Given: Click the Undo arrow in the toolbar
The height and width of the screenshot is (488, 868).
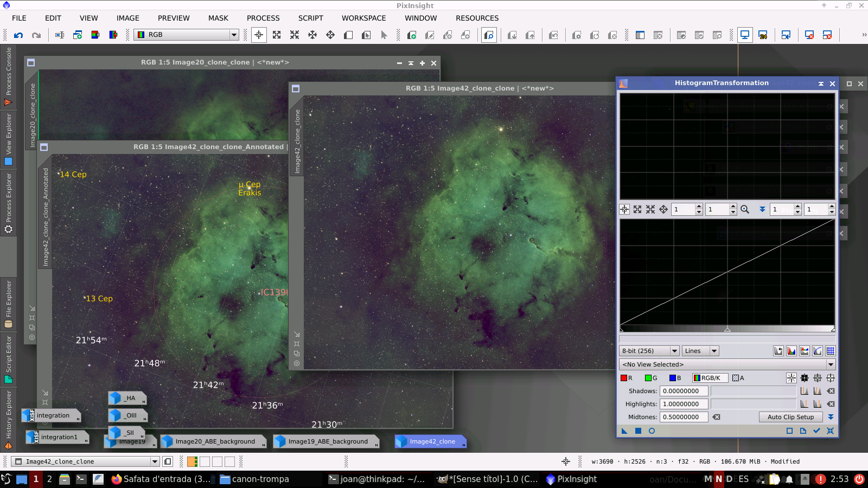Looking at the screenshot, I should [x=18, y=35].
